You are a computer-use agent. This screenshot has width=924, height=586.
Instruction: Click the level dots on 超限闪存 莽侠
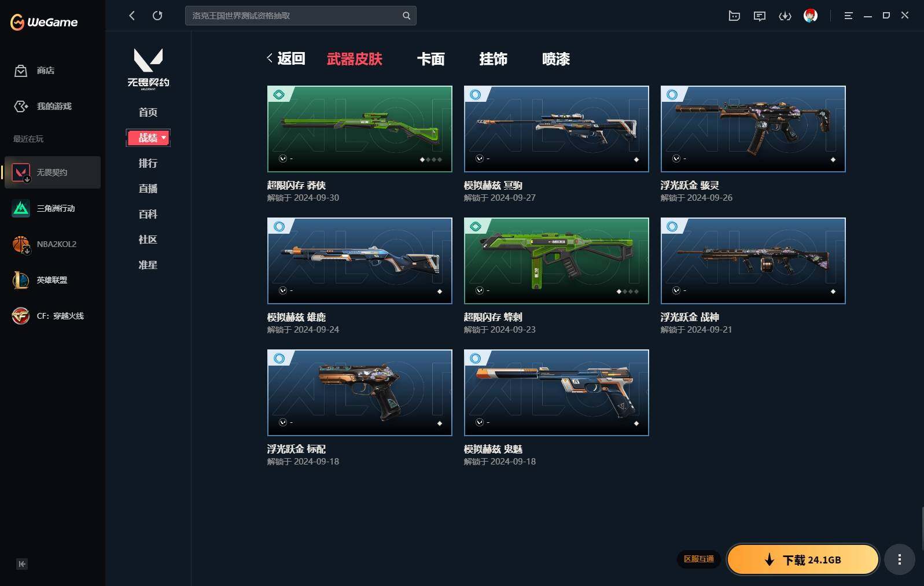click(x=431, y=160)
